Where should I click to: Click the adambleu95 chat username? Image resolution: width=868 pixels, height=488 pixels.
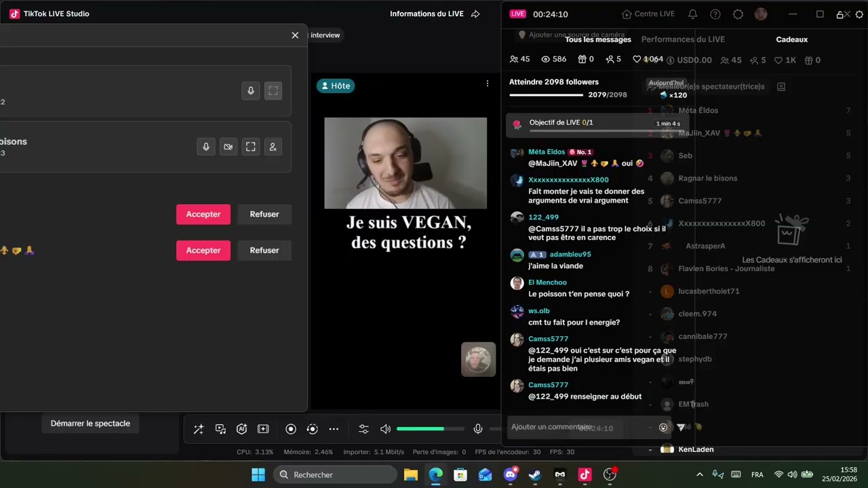[x=570, y=254]
